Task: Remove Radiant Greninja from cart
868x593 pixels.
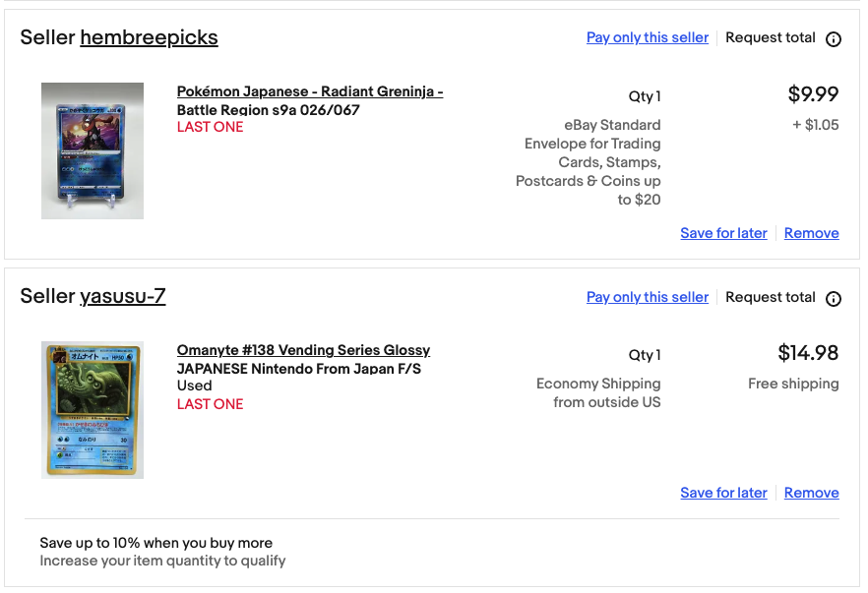Action: click(x=811, y=233)
